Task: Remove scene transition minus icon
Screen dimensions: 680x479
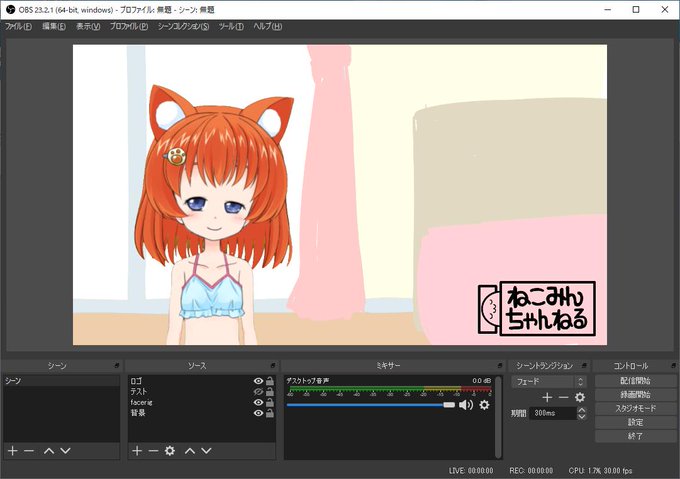Action: coord(563,397)
